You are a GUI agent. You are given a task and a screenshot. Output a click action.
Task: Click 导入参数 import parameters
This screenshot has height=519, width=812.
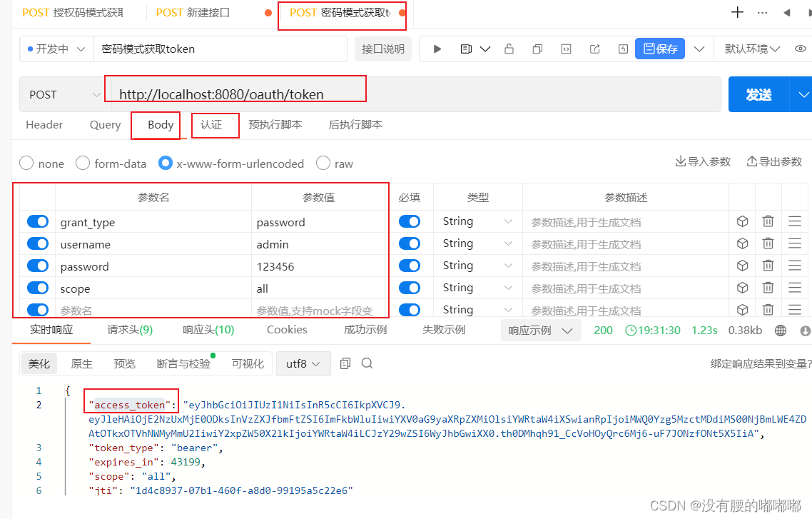tap(703, 161)
